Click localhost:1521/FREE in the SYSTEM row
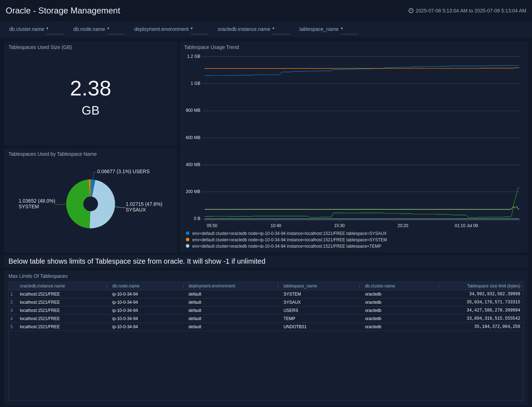 [40, 294]
